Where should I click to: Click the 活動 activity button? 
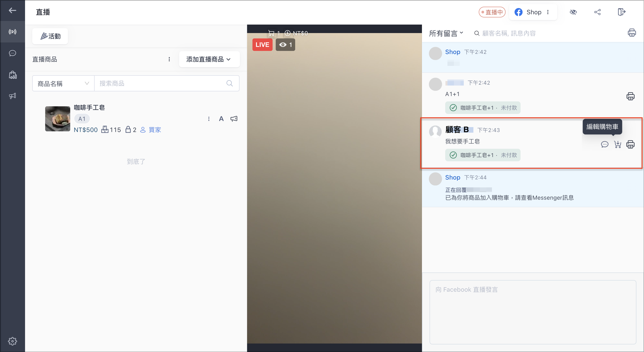[x=50, y=36]
